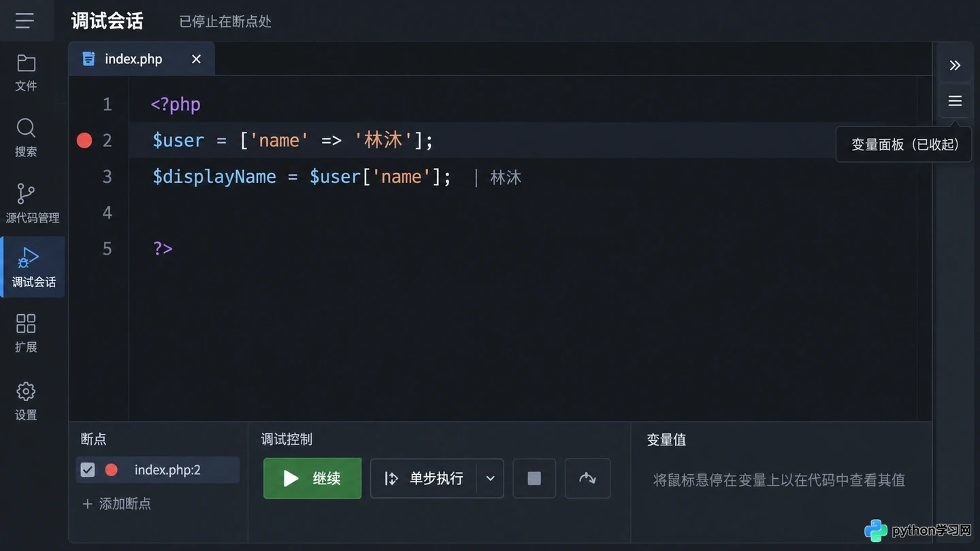Image resolution: width=980 pixels, height=551 pixels.
Task: Uncheck the index.php:2 breakpoint checkbox
Action: [88, 469]
